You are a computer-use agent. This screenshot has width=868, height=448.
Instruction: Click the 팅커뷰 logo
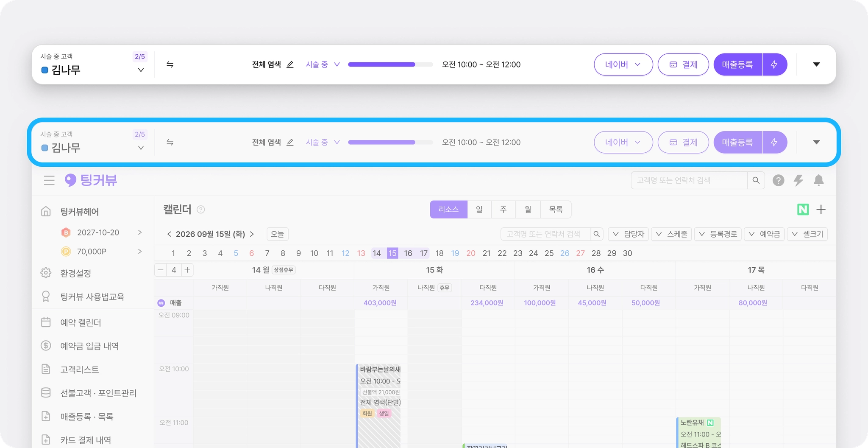click(x=91, y=180)
